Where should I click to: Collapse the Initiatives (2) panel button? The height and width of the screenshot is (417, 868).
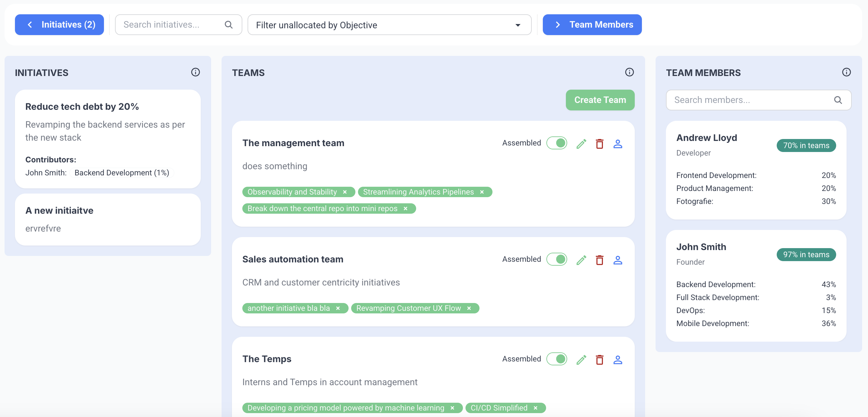[59, 25]
